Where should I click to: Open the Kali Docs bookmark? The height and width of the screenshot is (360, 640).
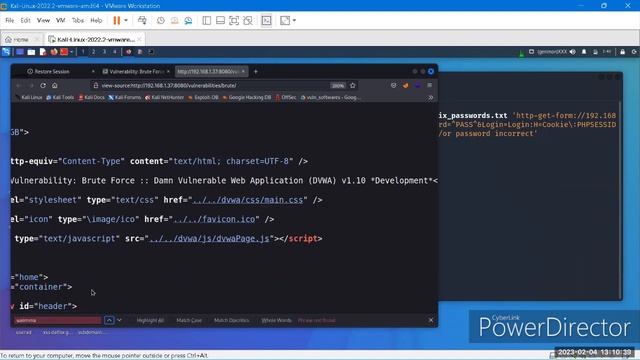92,97
